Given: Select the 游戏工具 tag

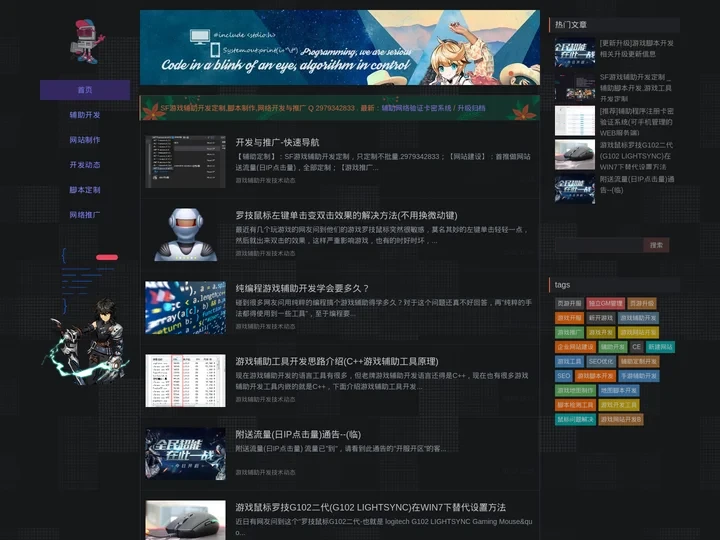Looking at the screenshot, I should point(569,361).
